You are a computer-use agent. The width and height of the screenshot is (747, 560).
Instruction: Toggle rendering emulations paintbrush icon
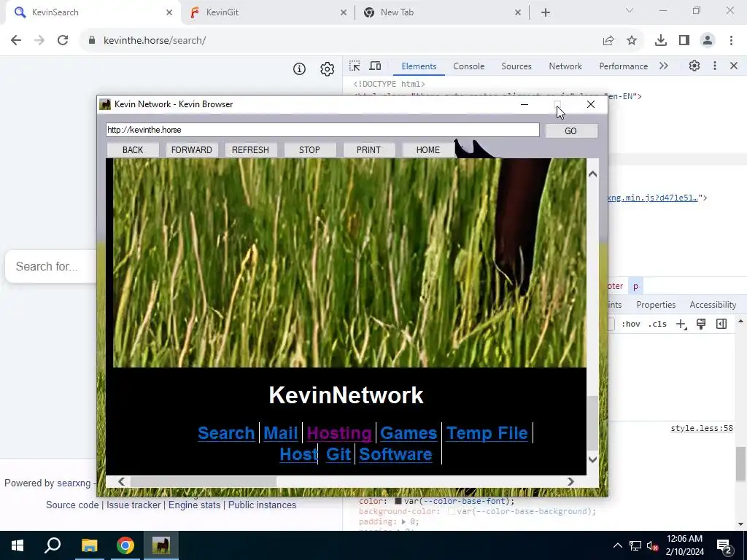(701, 324)
